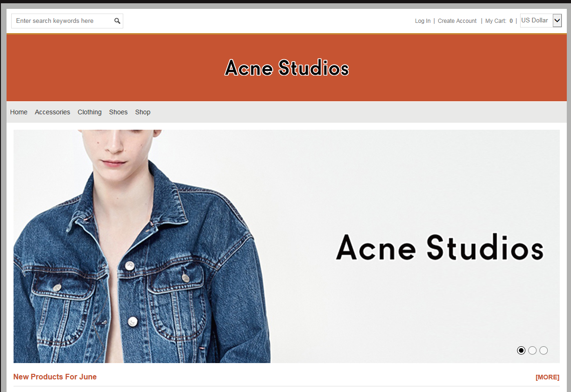The width and height of the screenshot is (571, 392).
Task: Click the Acne Studios header logo
Action: [x=287, y=68]
